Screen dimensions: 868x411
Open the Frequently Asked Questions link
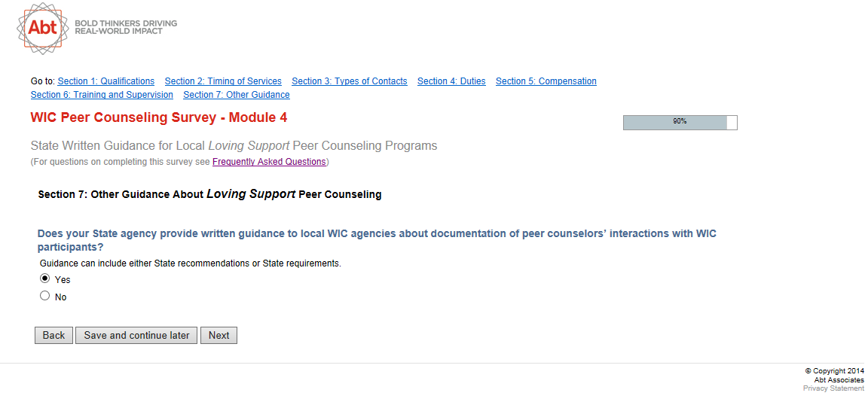[269, 162]
